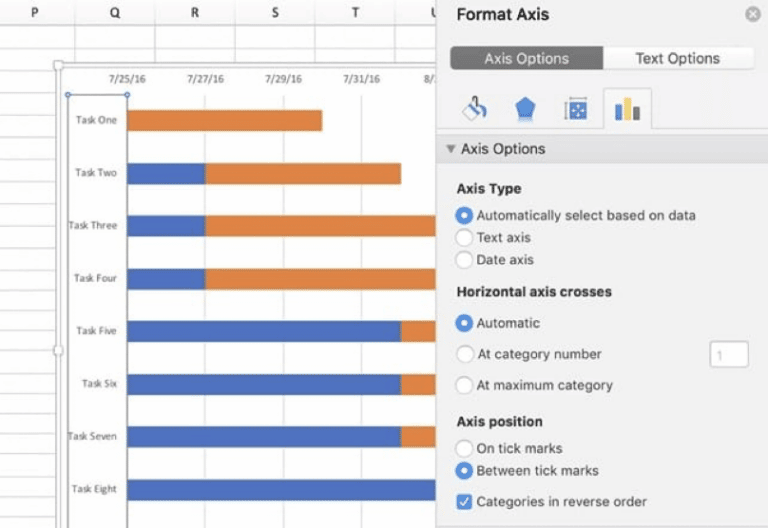Viewport: 768px width, 528px height.
Task: Click the category number input field
Action: (x=729, y=354)
